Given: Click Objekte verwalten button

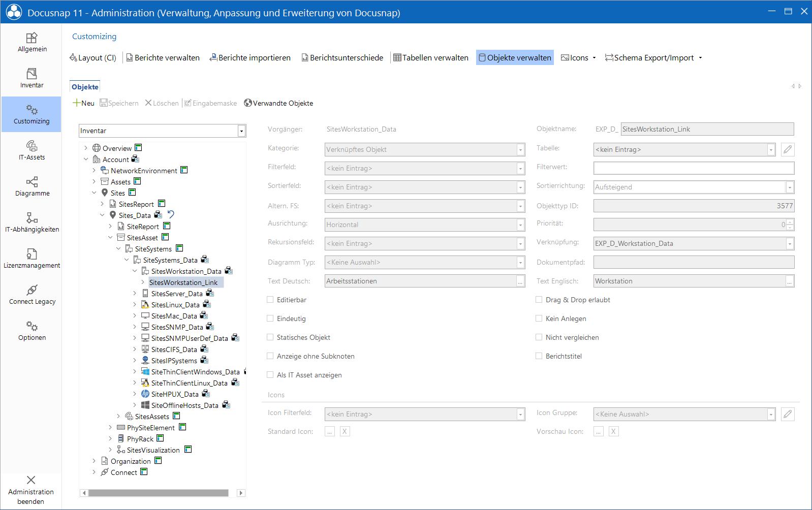Looking at the screenshot, I should [515, 58].
